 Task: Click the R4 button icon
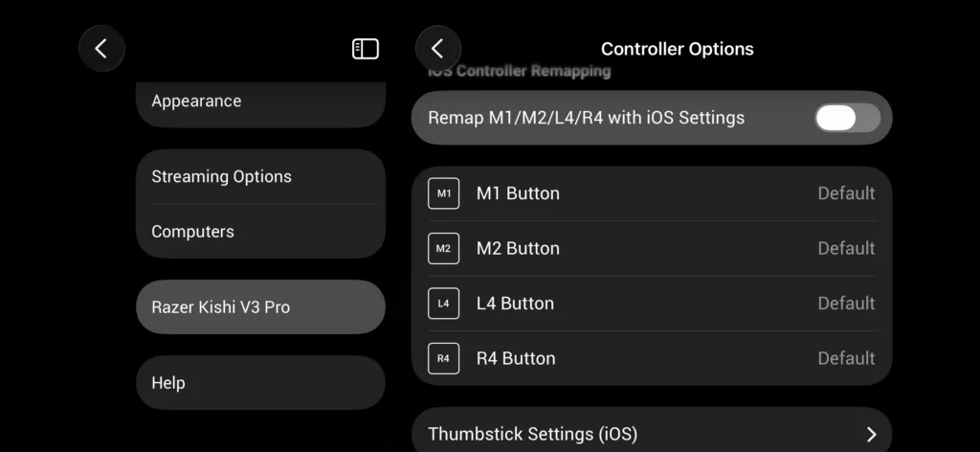(x=443, y=358)
